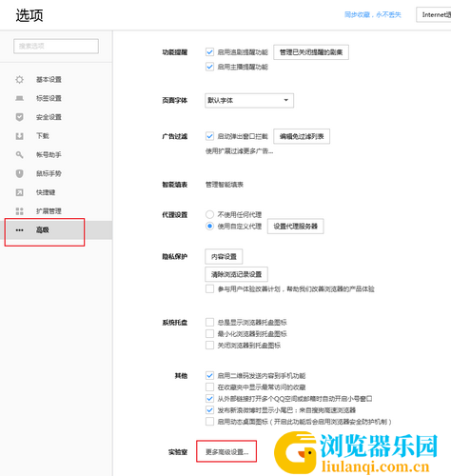Screen dimensions: 451x476
Task: Check 总是显示浏览器托盘图标 option
Action: pos(209,323)
